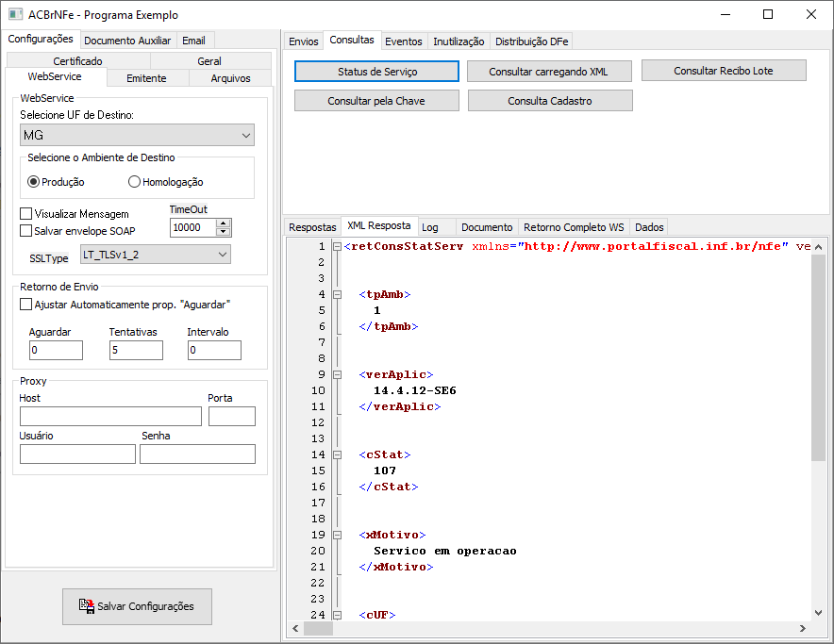The width and height of the screenshot is (834, 644).
Task: Click the vertical scrollbar thumb in XML view
Action: (x=818, y=357)
